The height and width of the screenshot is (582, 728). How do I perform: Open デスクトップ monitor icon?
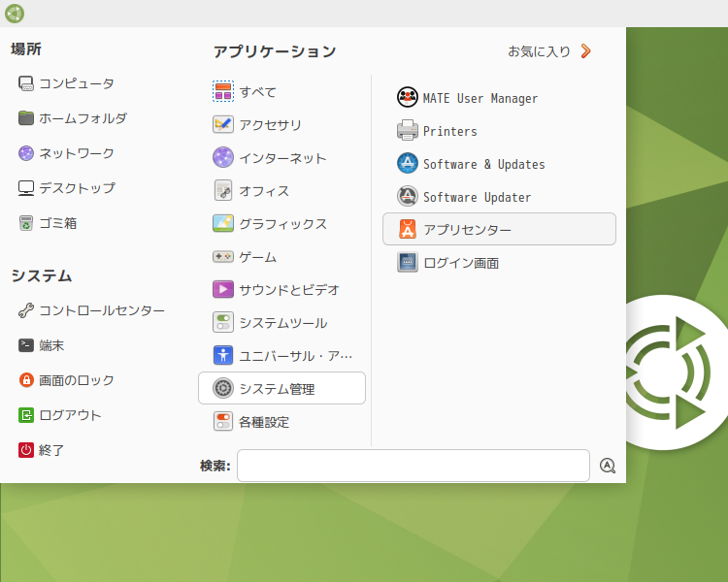pyautogui.click(x=26, y=188)
